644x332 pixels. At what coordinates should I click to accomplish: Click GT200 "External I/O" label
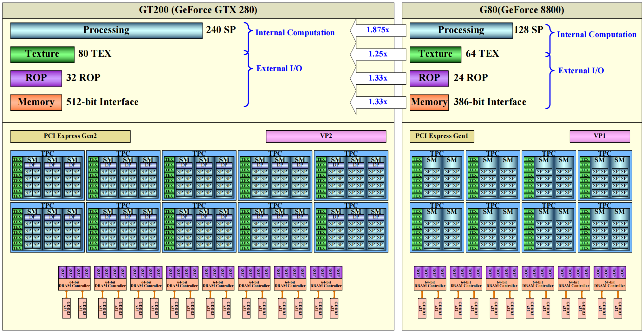279,68
